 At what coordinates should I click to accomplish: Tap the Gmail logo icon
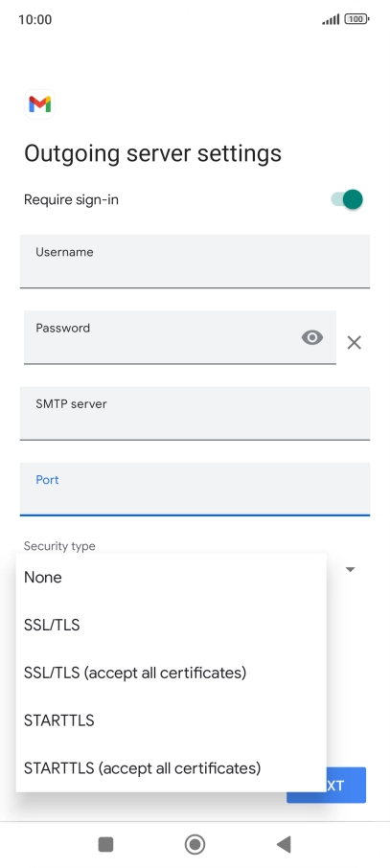[x=40, y=104]
